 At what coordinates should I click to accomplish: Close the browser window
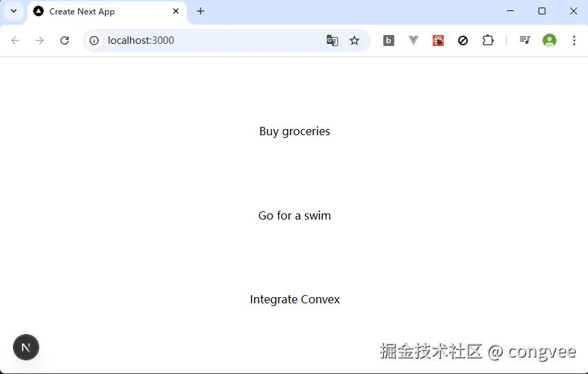[574, 11]
